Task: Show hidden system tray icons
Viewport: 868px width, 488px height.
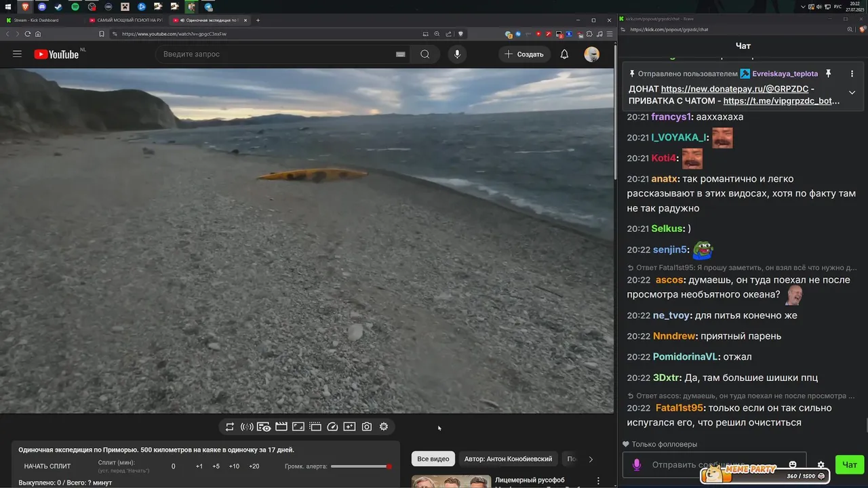Action: coord(803,7)
